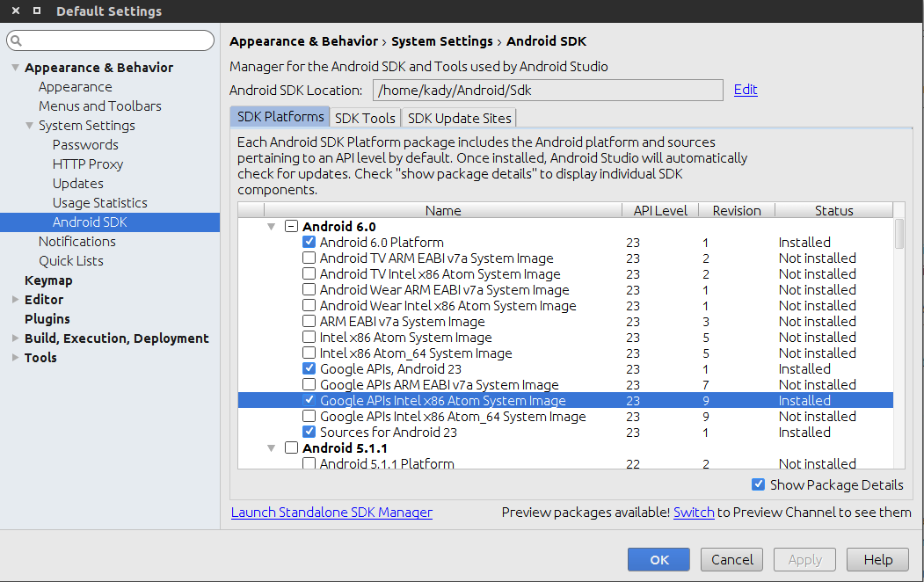924x582 pixels.
Task: Click the Cancel button
Action: [731, 560]
